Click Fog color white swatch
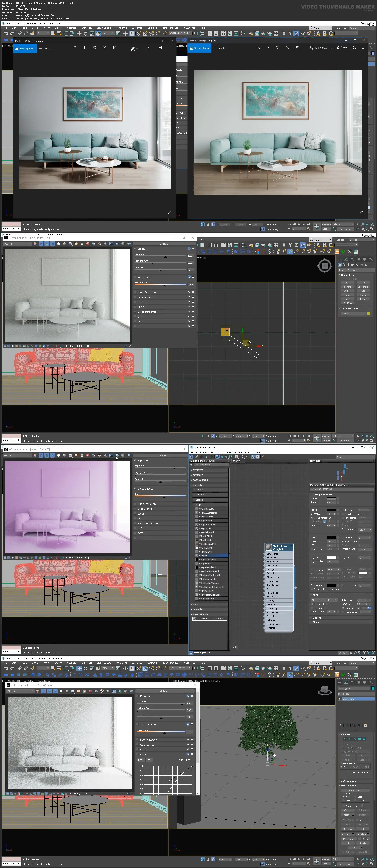 [x=331, y=557]
